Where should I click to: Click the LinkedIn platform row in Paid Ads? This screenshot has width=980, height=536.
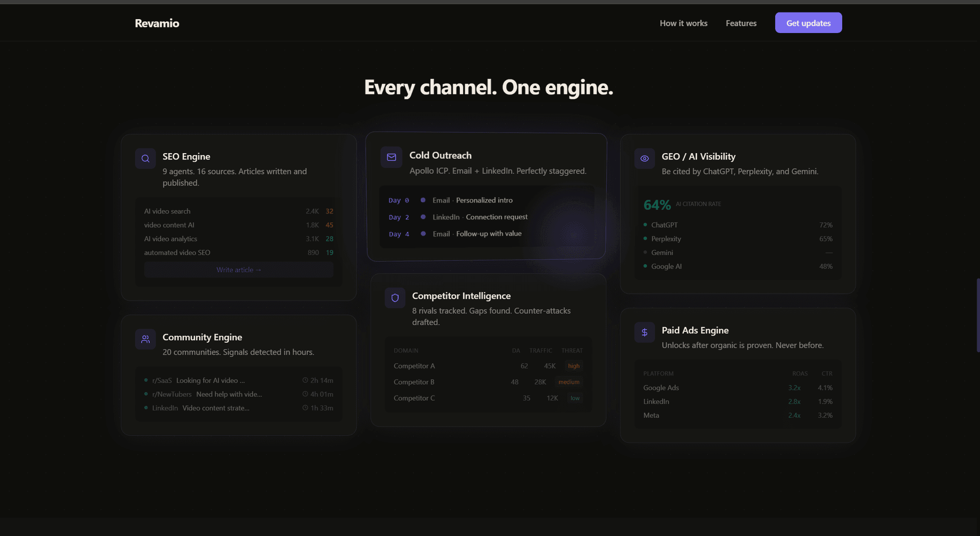738,402
